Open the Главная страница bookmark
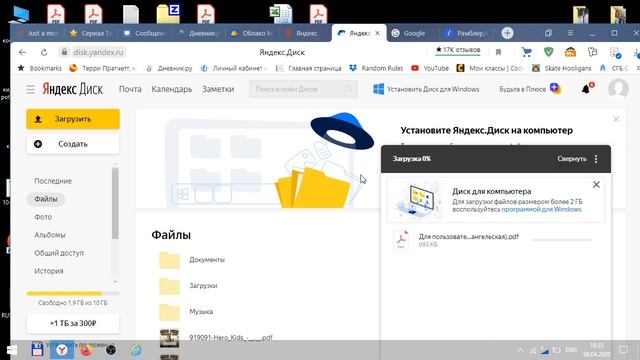The height and width of the screenshot is (360, 640). click(309, 68)
